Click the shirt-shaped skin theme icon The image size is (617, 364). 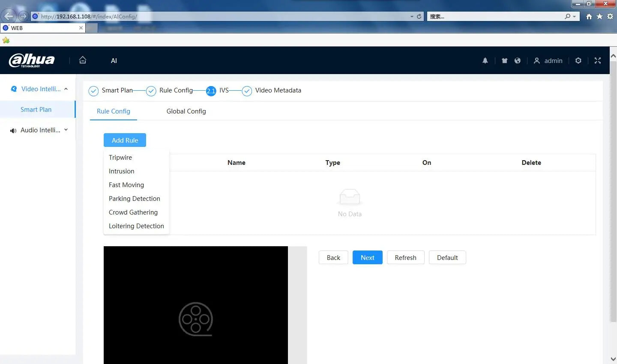504,61
